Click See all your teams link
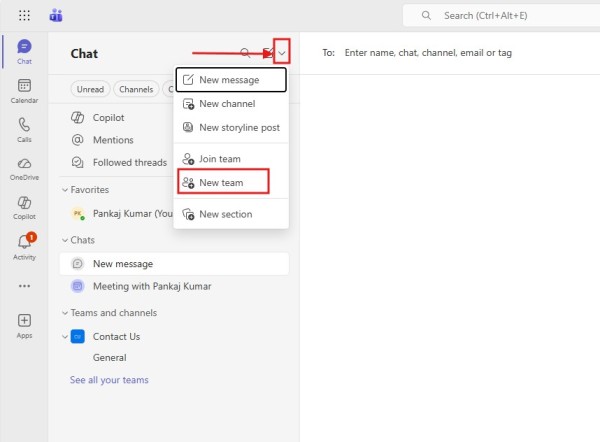 109,380
